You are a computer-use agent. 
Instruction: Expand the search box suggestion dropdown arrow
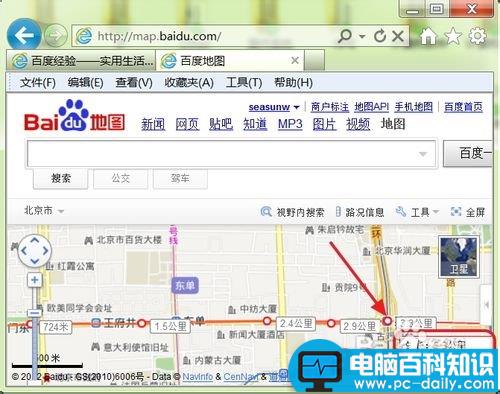[x=423, y=154]
